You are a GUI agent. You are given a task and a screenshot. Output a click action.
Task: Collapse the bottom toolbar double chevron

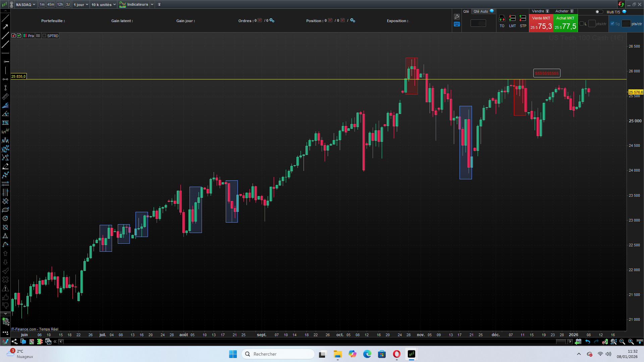pos(55,342)
